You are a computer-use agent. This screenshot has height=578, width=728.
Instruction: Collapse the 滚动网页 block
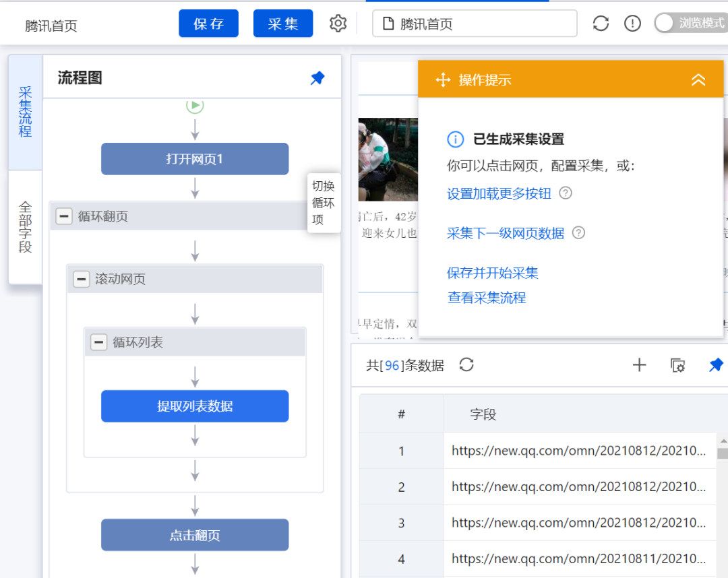coord(82,280)
